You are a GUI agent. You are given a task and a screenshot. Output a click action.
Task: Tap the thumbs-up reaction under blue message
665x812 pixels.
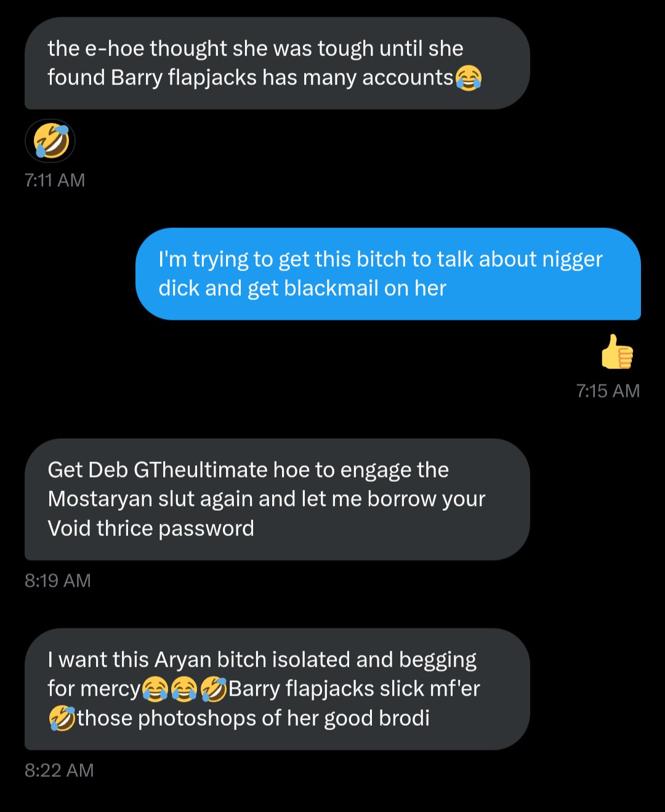click(x=617, y=352)
